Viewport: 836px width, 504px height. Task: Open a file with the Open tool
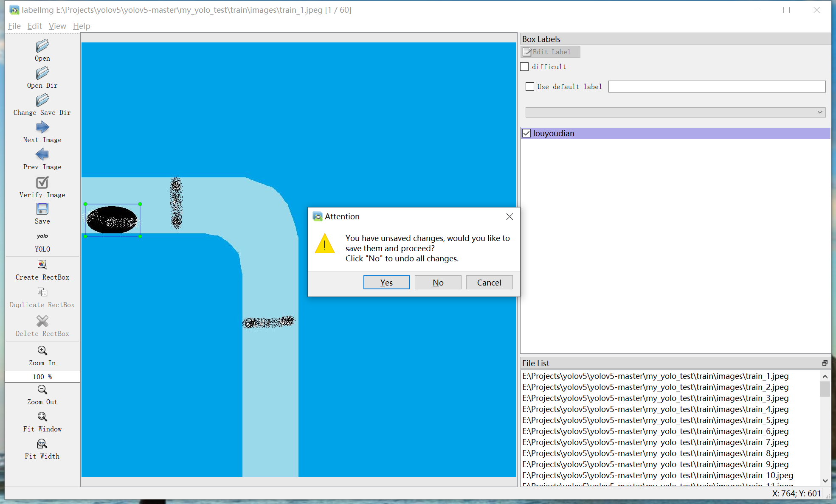[42, 50]
